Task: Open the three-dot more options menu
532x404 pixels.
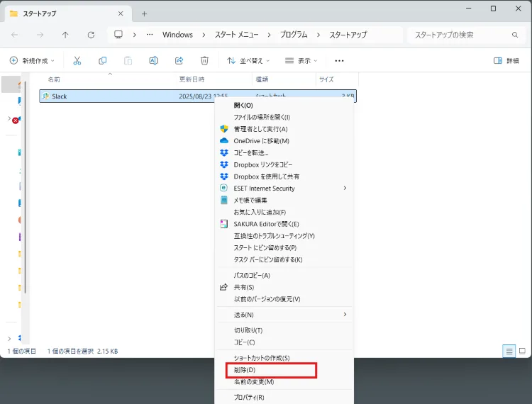Action: [x=339, y=61]
